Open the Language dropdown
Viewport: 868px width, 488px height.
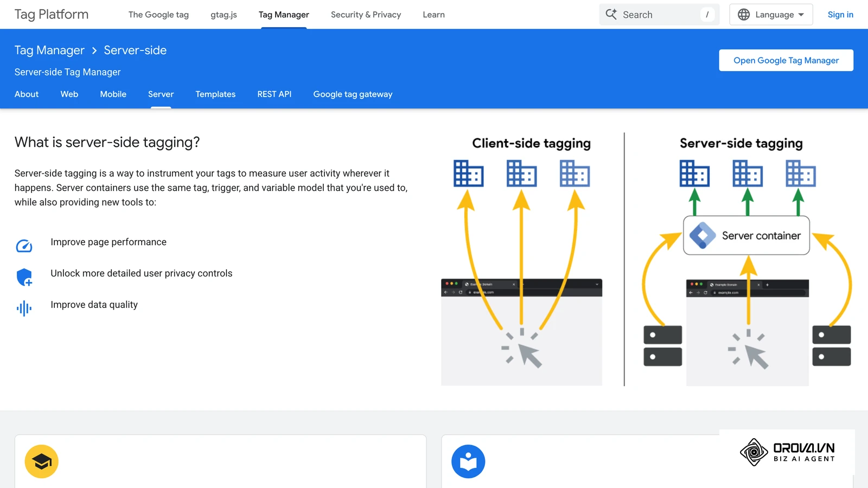pos(771,15)
